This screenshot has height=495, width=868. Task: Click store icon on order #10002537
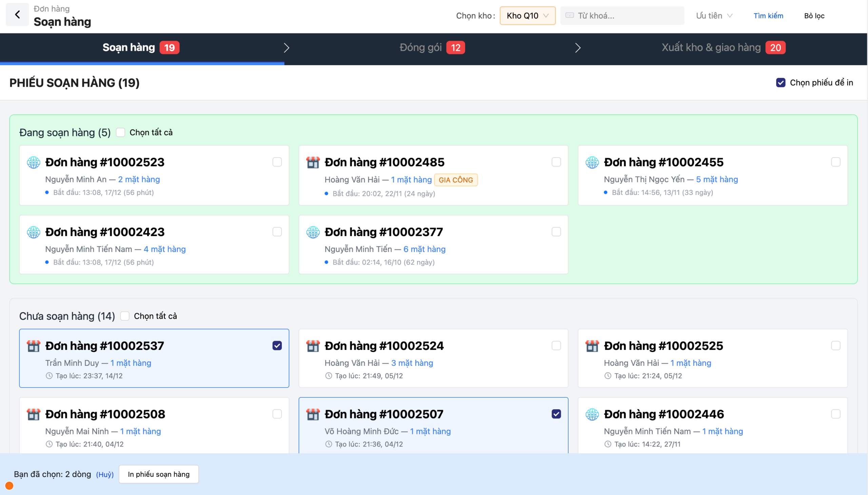[33, 346]
